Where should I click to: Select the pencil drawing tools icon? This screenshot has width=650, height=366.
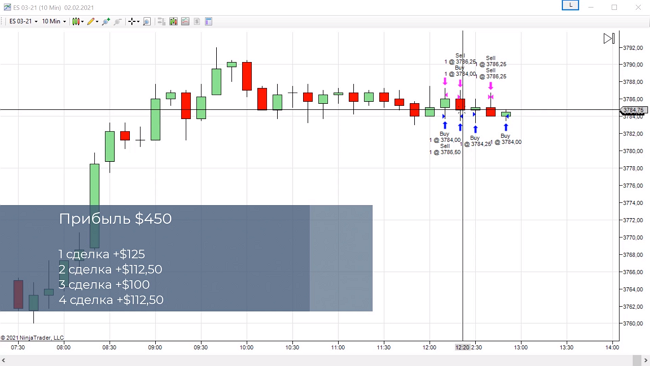(90, 22)
